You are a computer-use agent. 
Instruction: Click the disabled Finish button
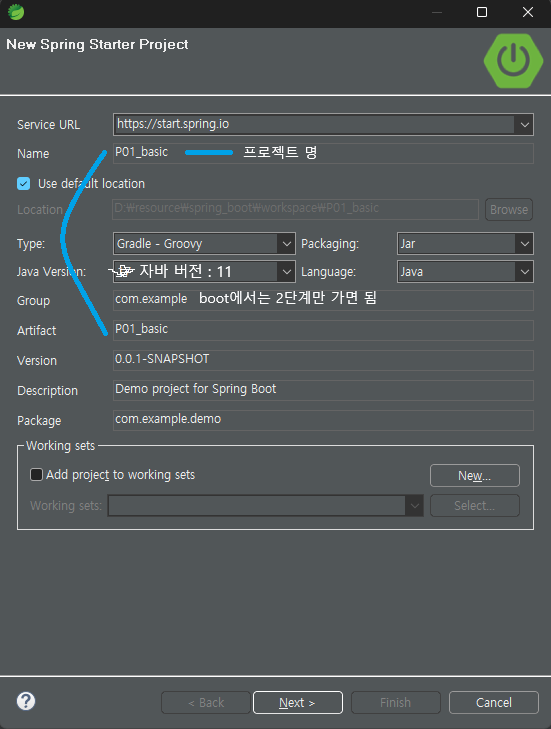pyautogui.click(x=396, y=702)
